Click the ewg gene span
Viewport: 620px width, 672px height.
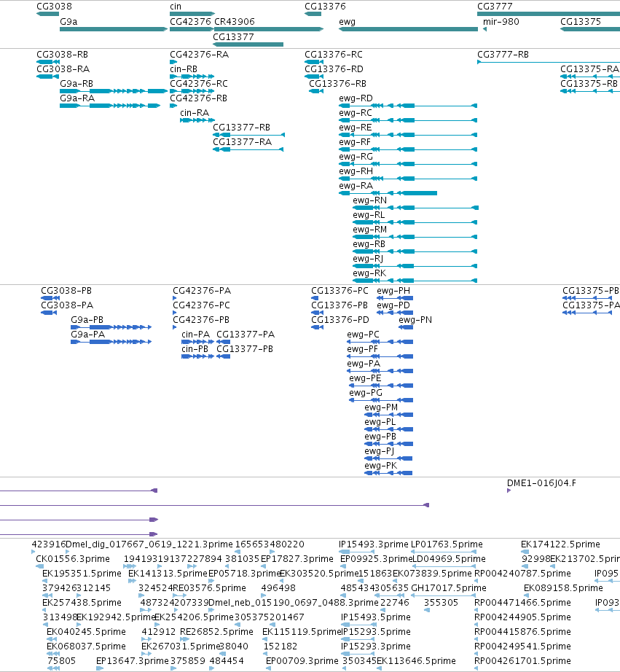pos(408,29)
